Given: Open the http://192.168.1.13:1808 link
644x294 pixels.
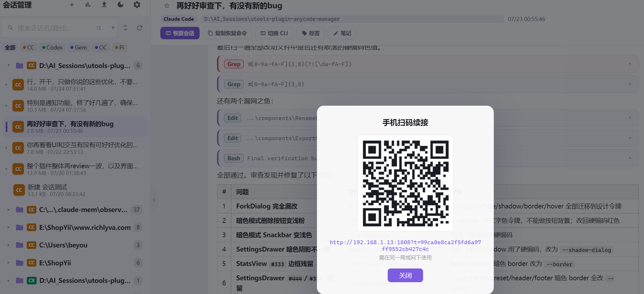Looking at the screenshot, I should pos(405,245).
